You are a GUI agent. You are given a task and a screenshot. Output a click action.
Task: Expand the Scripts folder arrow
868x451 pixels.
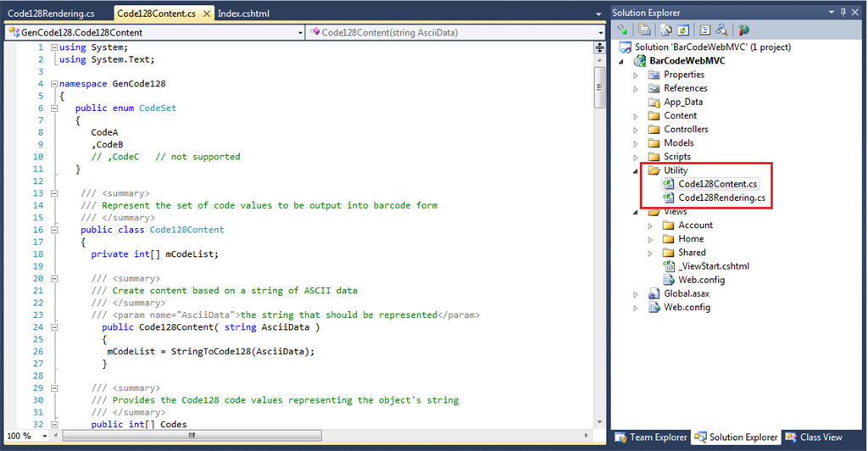tap(636, 157)
